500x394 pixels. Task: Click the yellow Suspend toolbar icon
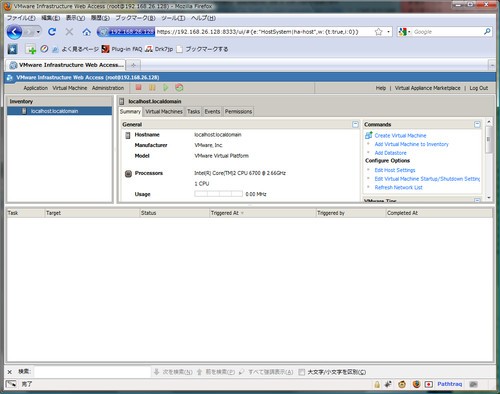[x=152, y=88]
